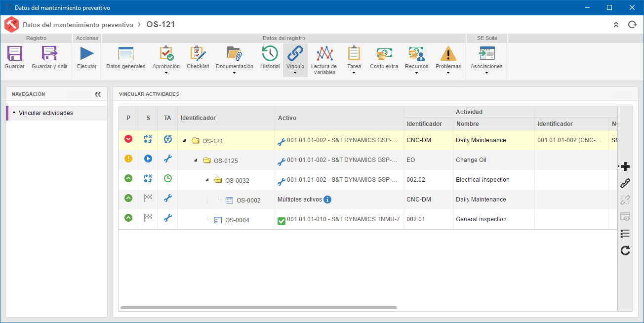Open the Costo extra money icon

(x=384, y=53)
